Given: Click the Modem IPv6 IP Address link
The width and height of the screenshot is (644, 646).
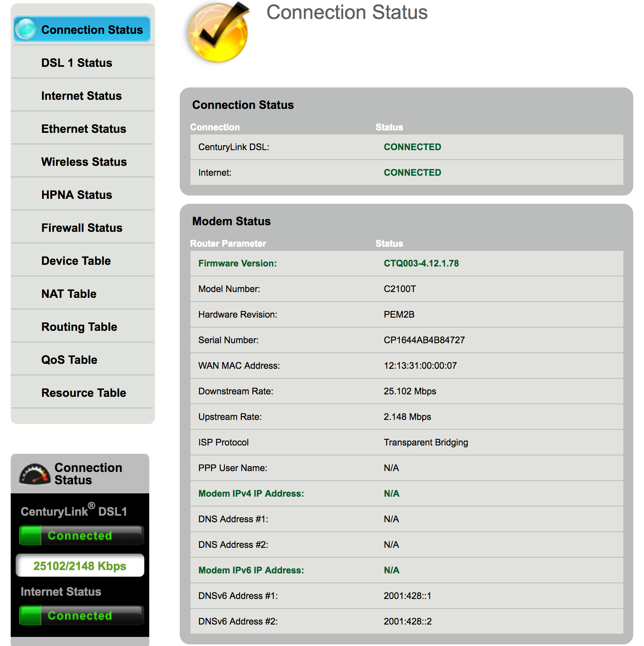Looking at the screenshot, I should pyautogui.click(x=251, y=570).
